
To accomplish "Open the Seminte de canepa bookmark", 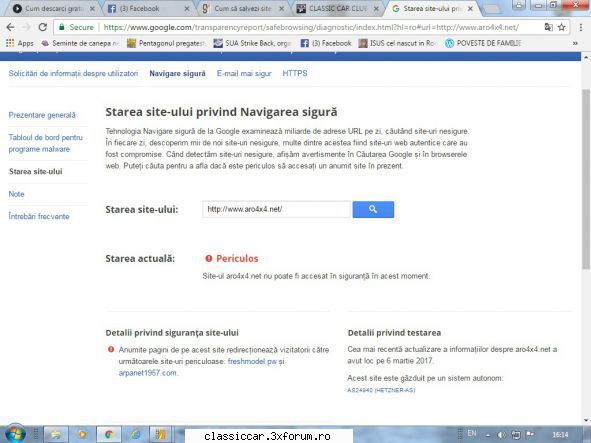I will click(x=80, y=43).
